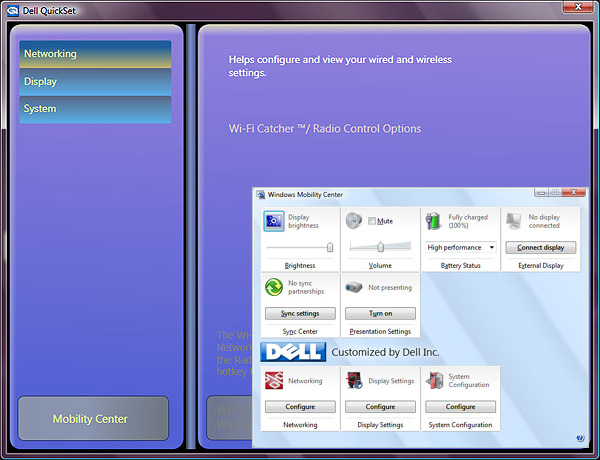Click the 'Sync Center' label
Image resolution: width=600 pixels, height=460 pixels.
(300, 331)
